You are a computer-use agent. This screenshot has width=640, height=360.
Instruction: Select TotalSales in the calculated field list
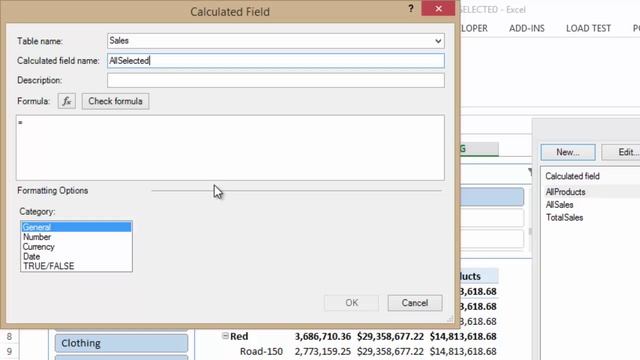click(564, 218)
